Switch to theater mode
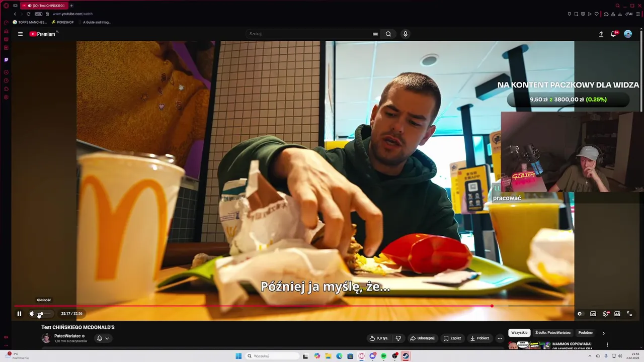The image size is (644, 362). (617, 314)
